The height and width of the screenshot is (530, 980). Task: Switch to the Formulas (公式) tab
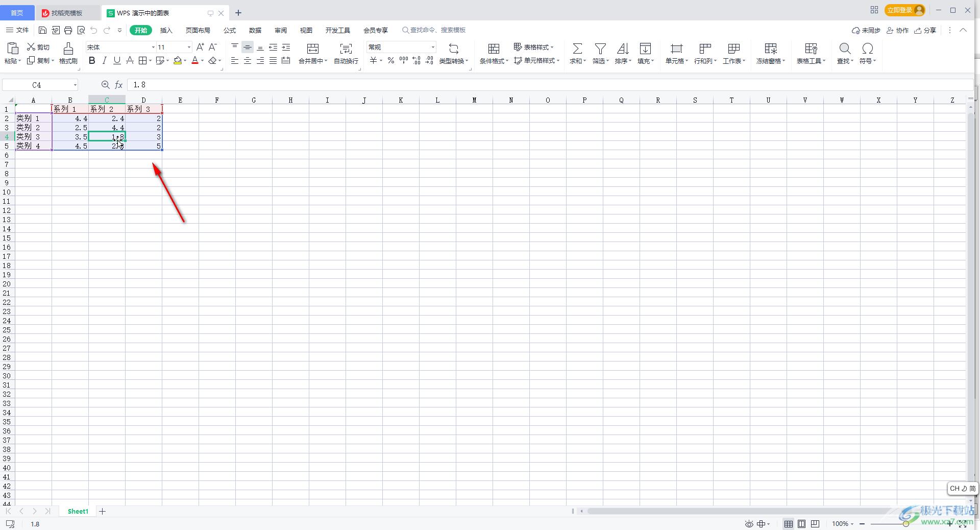(230, 30)
